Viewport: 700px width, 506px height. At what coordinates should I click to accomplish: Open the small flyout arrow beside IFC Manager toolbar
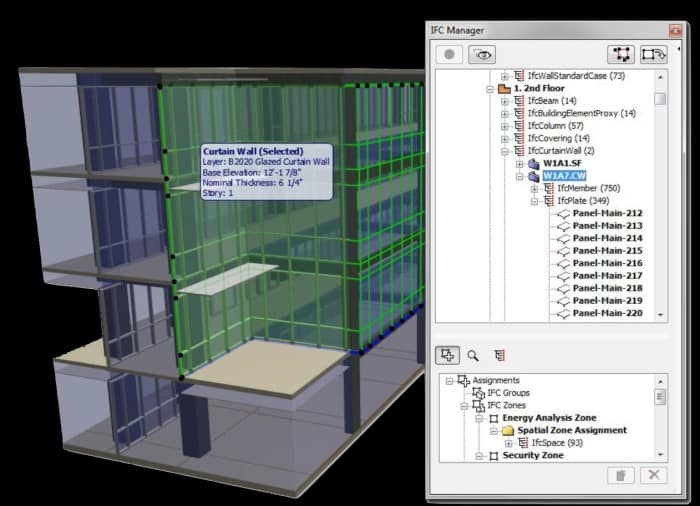pyautogui.click(x=679, y=49)
